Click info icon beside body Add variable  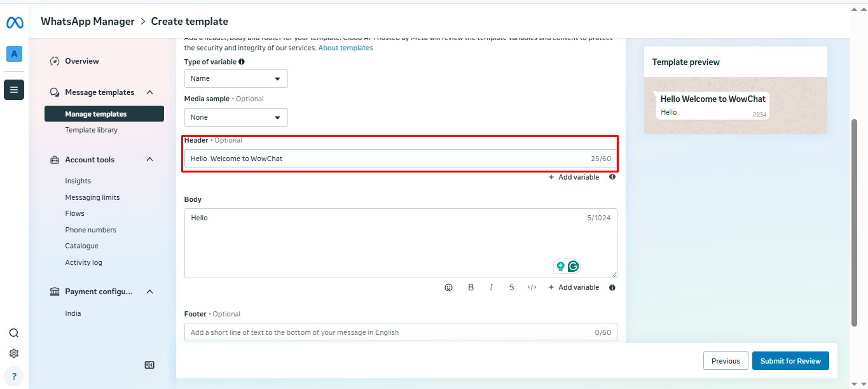(x=612, y=287)
